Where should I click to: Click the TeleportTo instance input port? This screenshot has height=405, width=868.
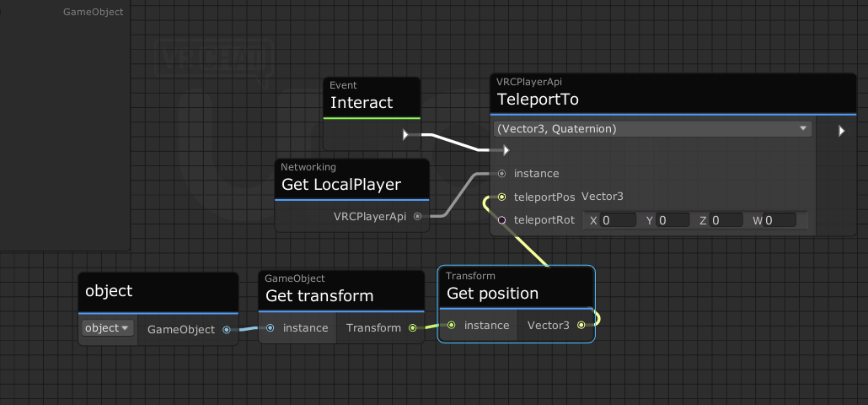pyautogui.click(x=501, y=174)
